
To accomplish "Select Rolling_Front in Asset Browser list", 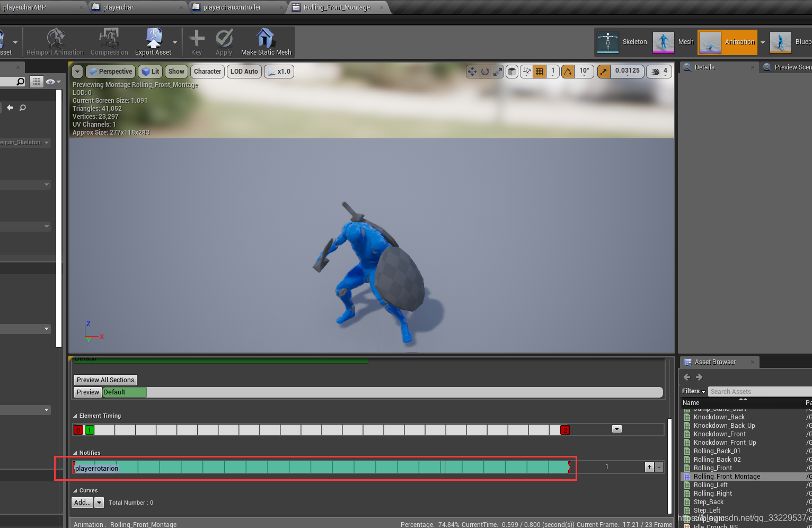I will pos(712,468).
